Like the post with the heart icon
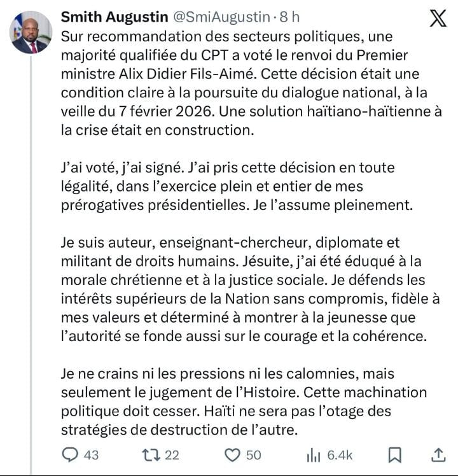This screenshot has width=458, height=476. click(x=233, y=455)
